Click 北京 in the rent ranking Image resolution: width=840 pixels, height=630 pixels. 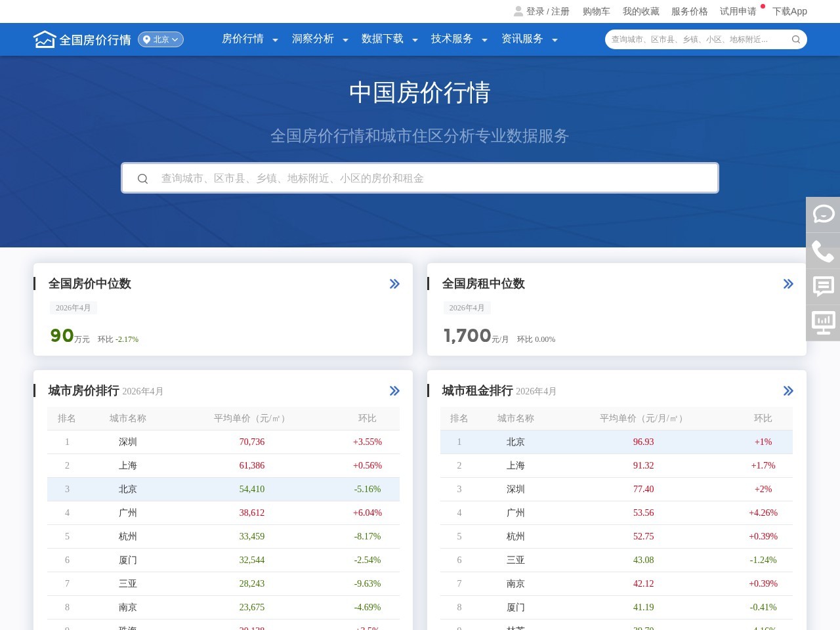(x=516, y=442)
